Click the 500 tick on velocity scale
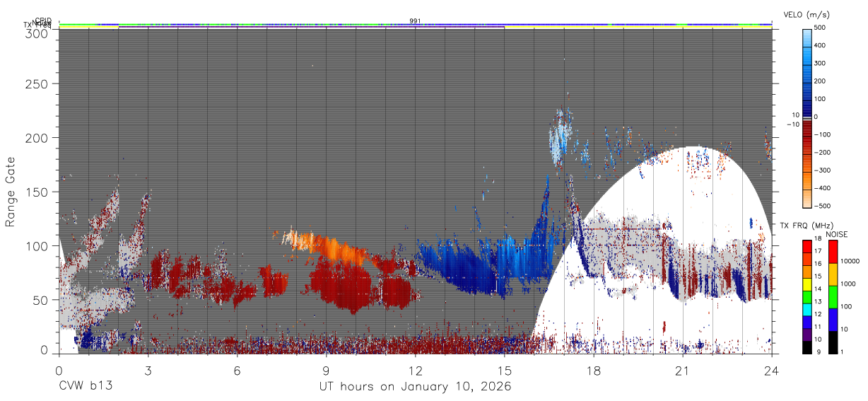 click(821, 28)
